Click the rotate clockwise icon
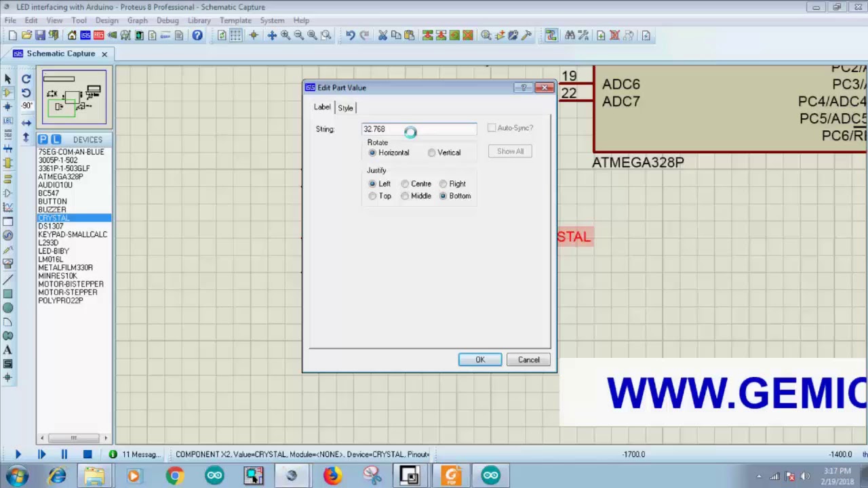Viewport: 868px width, 488px height. pyautogui.click(x=26, y=79)
